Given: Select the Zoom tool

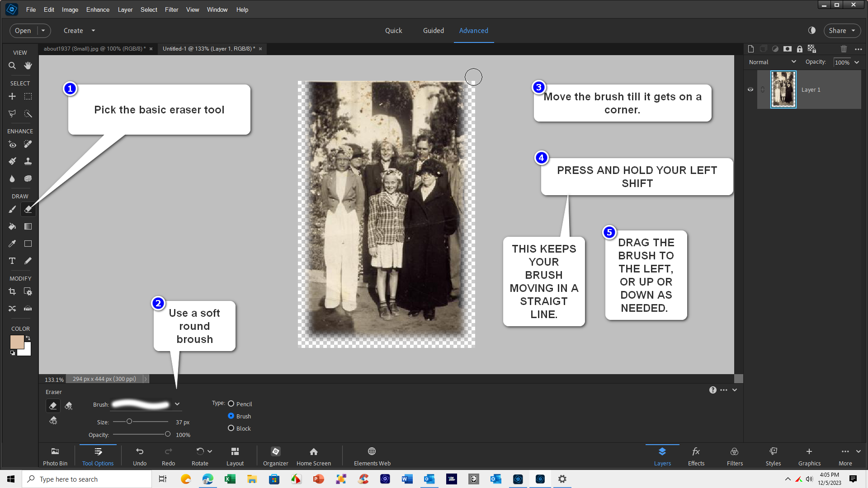Looking at the screenshot, I should point(12,65).
